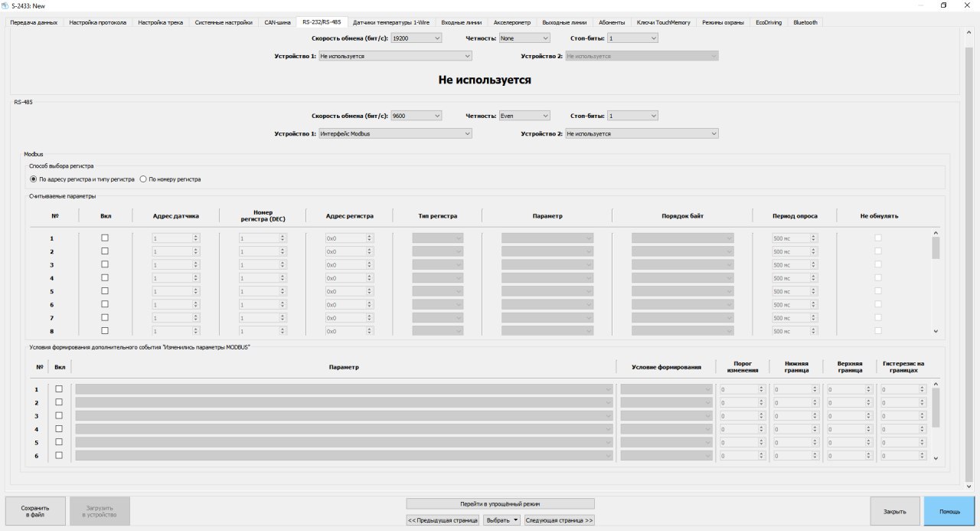Open RS-232 Устройство 1 dropdown
Viewport: 980px width, 531px height.
395,56
